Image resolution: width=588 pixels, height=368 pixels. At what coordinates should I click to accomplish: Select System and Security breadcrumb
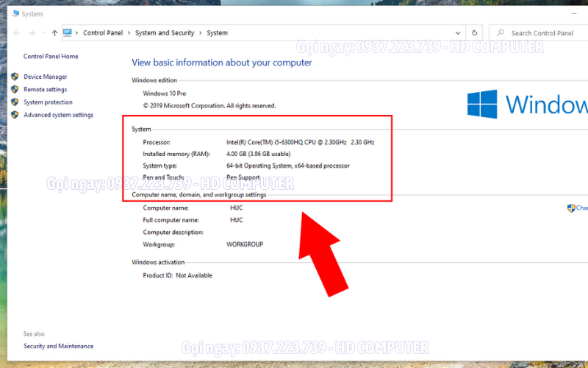tap(165, 32)
